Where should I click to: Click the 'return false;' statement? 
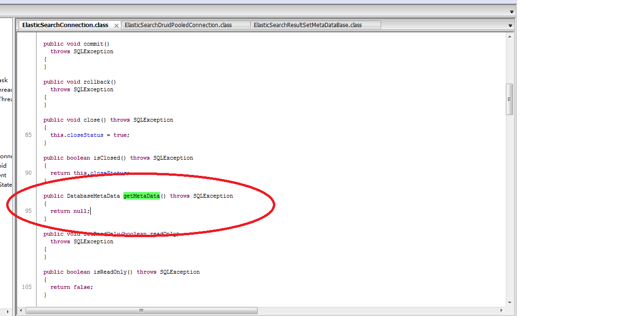point(72,287)
